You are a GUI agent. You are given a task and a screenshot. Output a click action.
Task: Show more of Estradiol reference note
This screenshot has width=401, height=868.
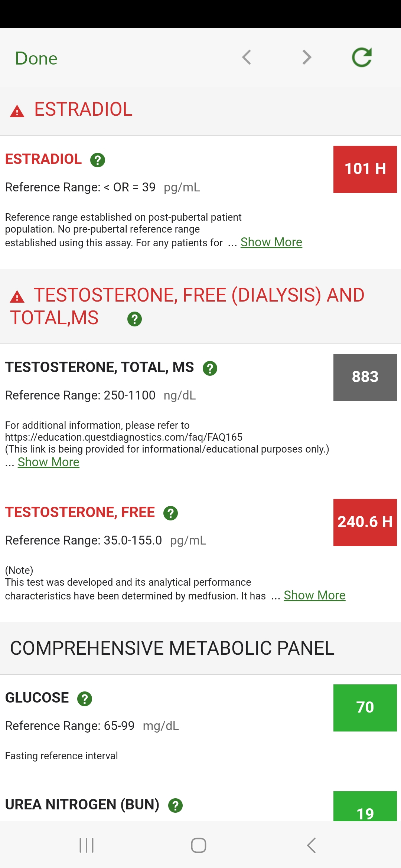point(271,242)
